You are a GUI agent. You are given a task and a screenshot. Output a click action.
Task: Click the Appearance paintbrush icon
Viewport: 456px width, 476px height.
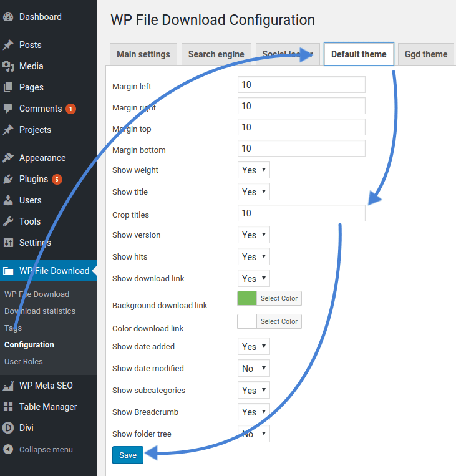click(x=8, y=158)
